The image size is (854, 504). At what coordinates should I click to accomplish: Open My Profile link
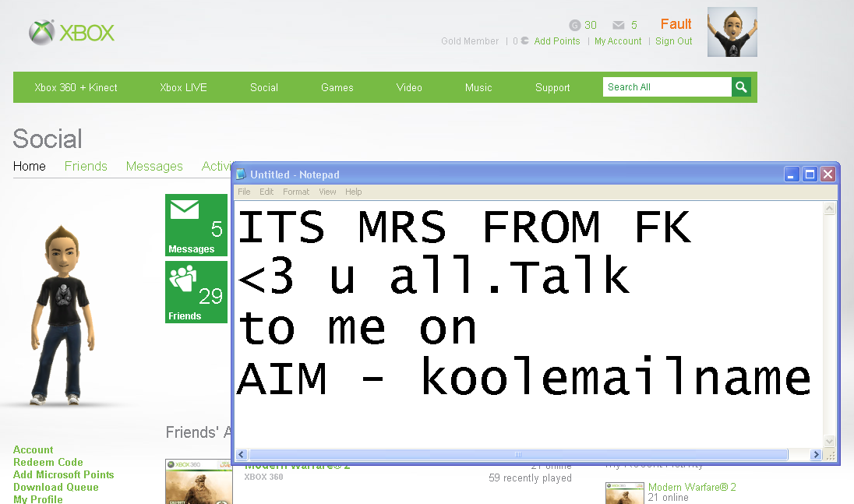pos(37,499)
